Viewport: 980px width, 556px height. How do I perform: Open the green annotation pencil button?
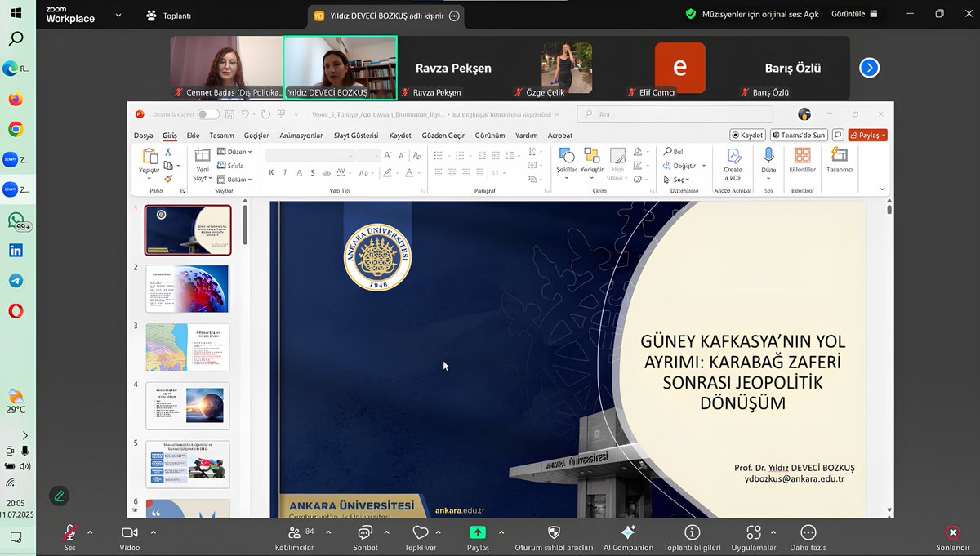coord(59,496)
